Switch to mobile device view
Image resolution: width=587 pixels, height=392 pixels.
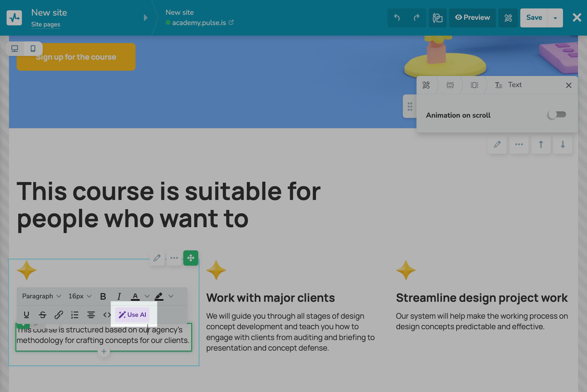point(33,49)
